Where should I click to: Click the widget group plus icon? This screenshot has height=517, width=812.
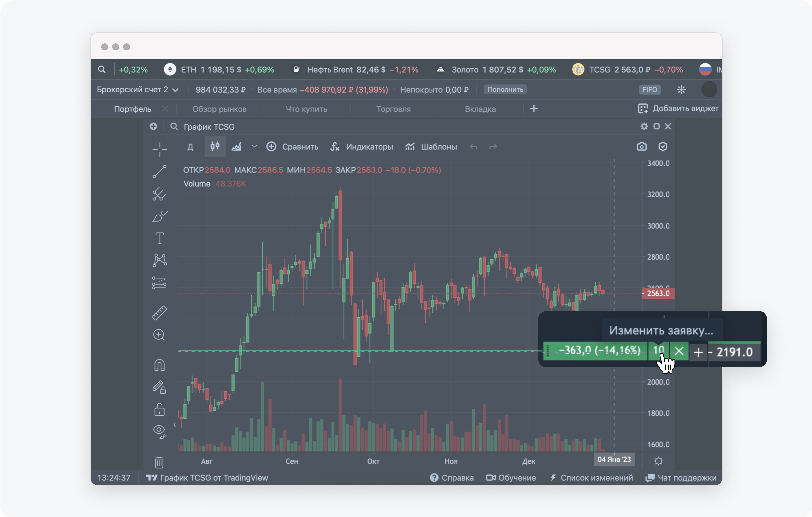coord(153,126)
